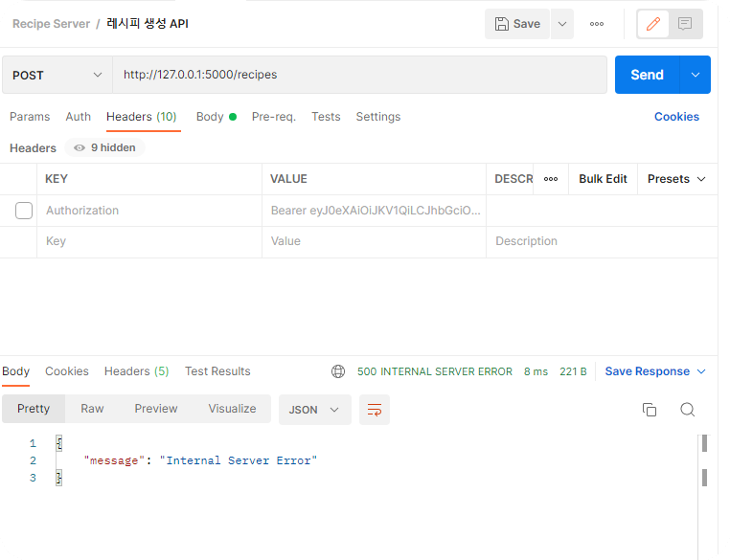The height and width of the screenshot is (560, 730).
Task: Open the Save options dropdown arrow
Action: (x=562, y=24)
